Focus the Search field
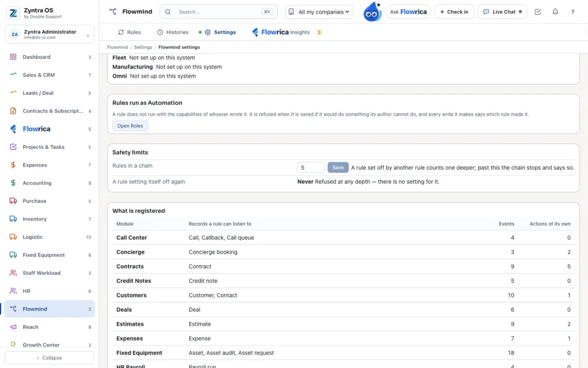The height and width of the screenshot is (368, 588). click(x=219, y=12)
